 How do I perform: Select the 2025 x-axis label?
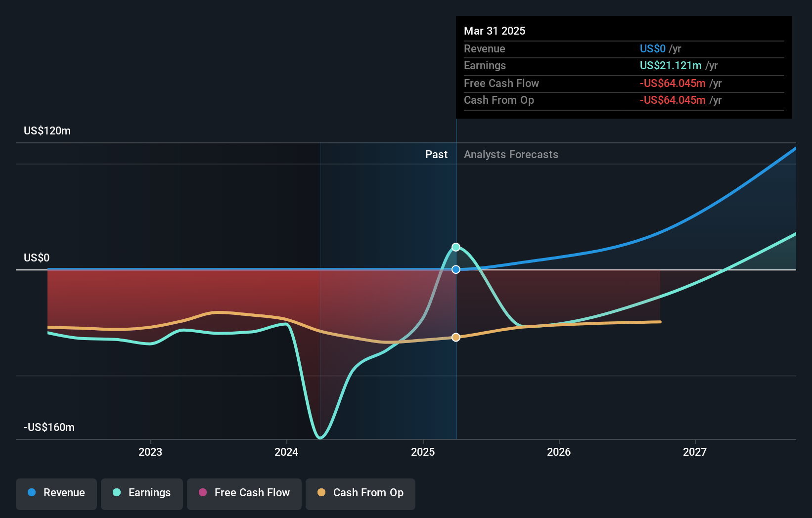pos(423,452)
